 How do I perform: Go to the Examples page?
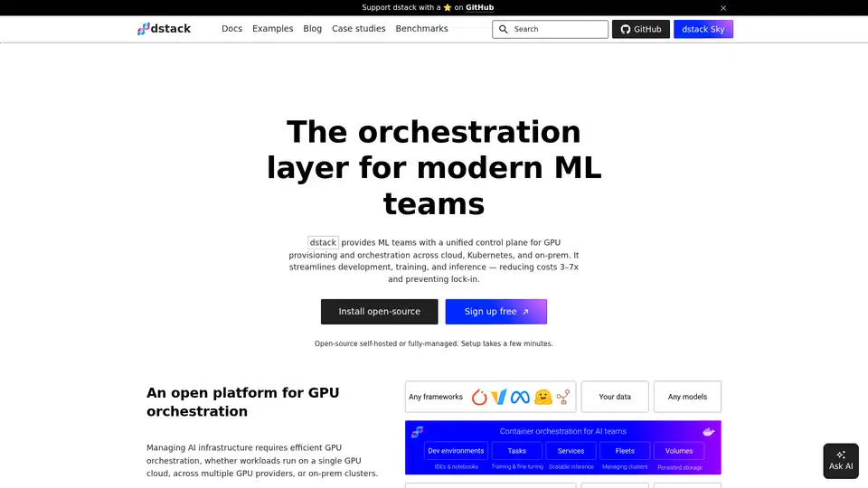(x=272, y=29)
